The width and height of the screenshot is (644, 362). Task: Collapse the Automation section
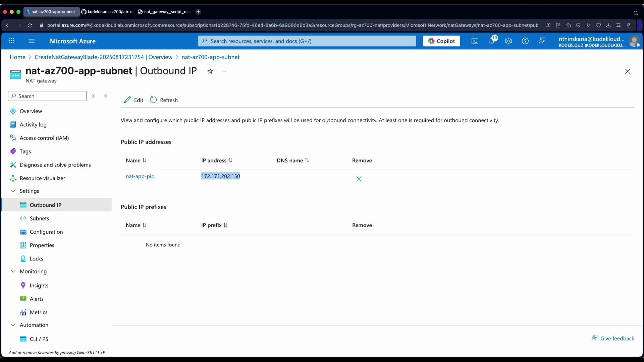13,325
